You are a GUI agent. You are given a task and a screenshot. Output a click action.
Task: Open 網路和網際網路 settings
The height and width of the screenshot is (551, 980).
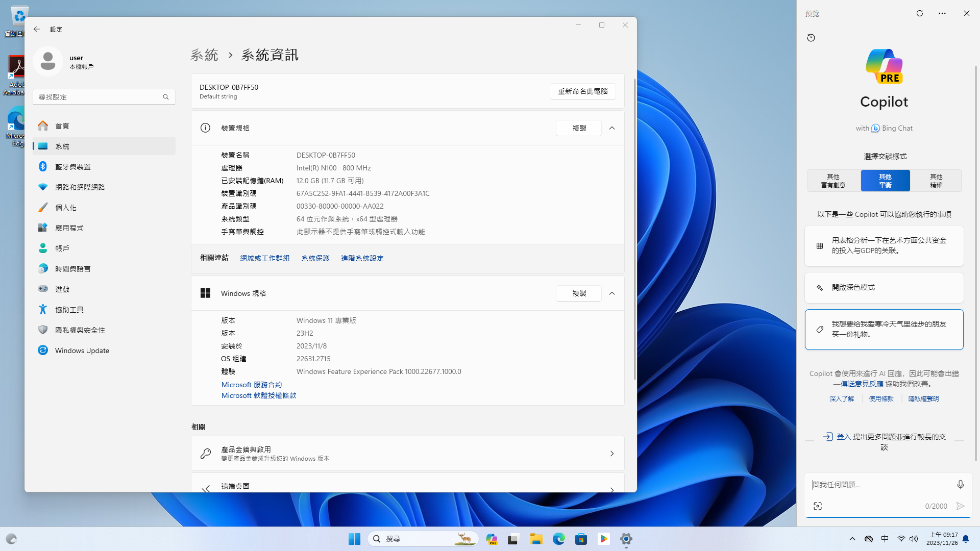pyautogui.click(x=104, y=187)
